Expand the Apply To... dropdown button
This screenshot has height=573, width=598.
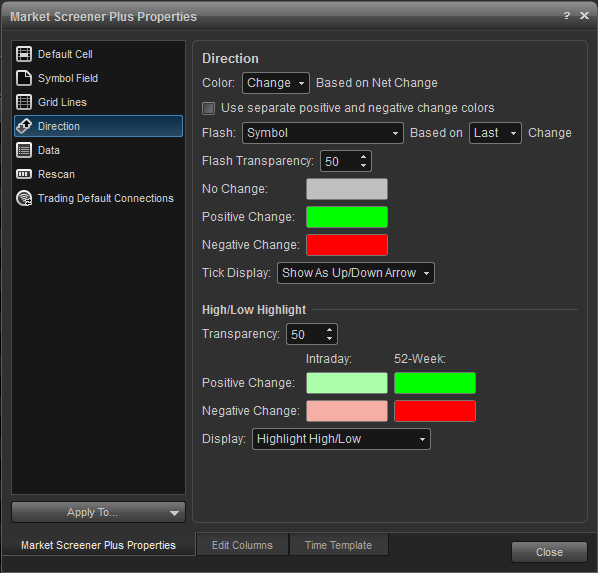tap(98, 512)
